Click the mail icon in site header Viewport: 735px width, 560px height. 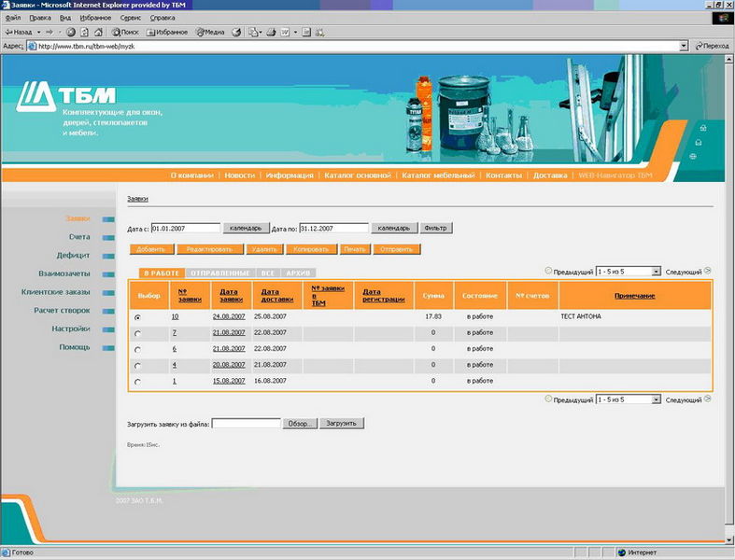coord(697,142)
